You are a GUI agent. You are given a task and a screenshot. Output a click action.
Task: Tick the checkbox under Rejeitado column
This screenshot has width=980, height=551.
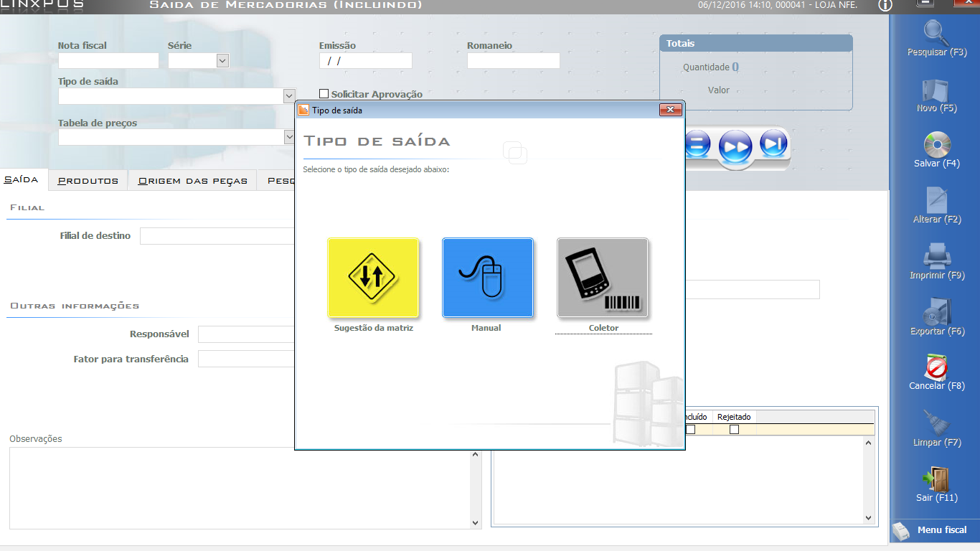pos(734,429)
